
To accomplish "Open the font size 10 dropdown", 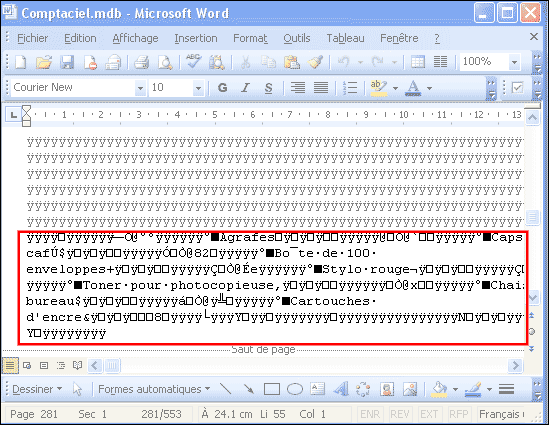I will tap(198, 88).
